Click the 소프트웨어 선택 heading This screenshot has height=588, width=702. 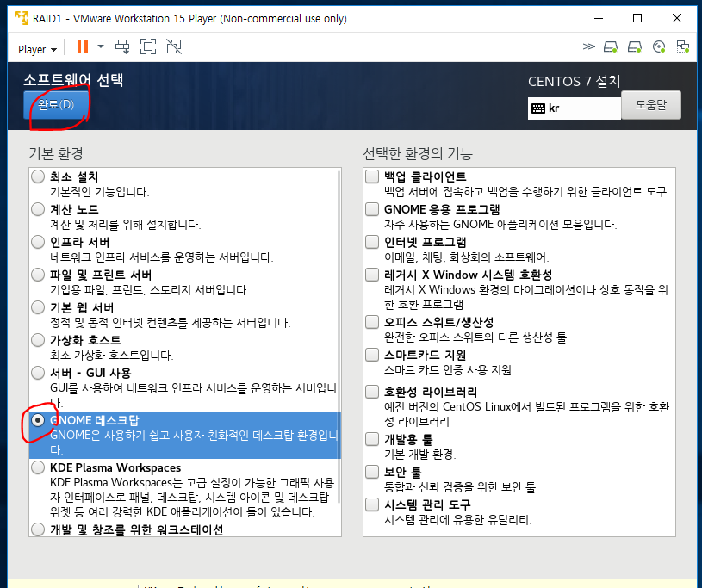[x=73, y=80]
